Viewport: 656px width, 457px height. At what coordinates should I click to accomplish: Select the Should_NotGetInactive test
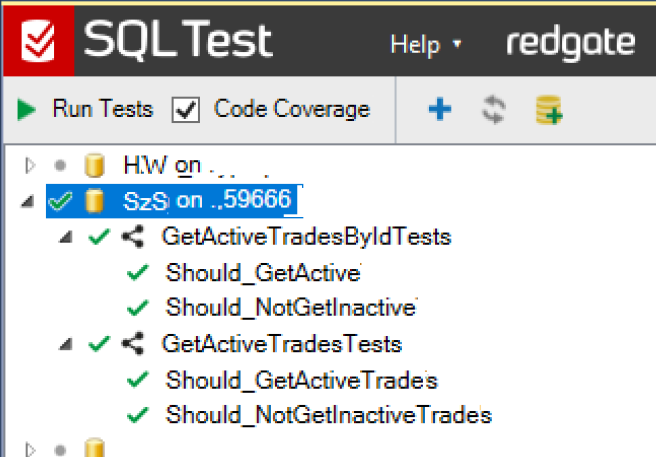(290, 306)
